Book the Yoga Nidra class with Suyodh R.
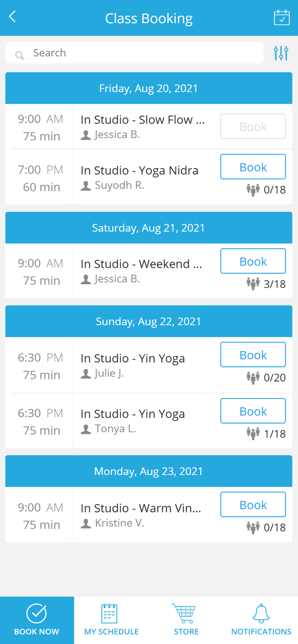298x644 pixels. [253, 167]
